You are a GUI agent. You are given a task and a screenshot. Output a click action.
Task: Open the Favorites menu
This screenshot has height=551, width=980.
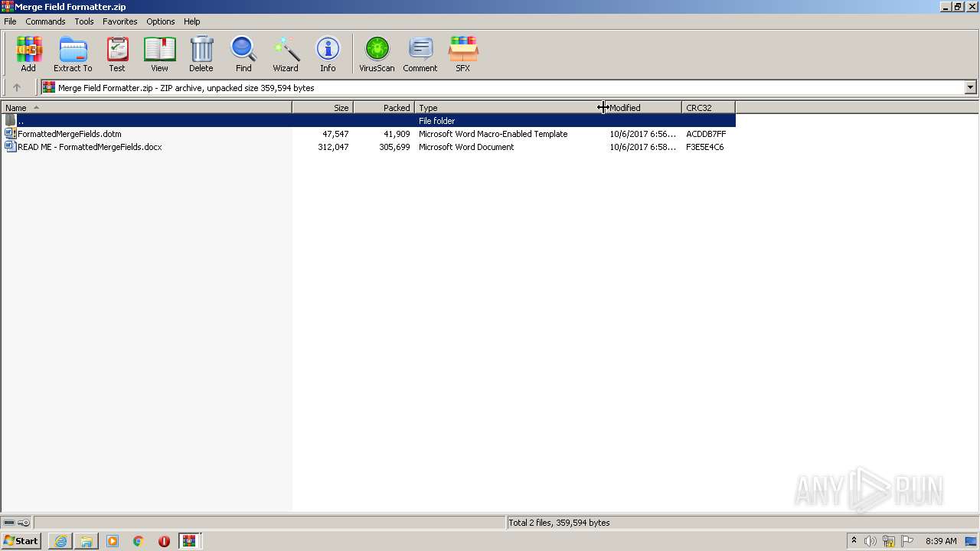[120, 21]
